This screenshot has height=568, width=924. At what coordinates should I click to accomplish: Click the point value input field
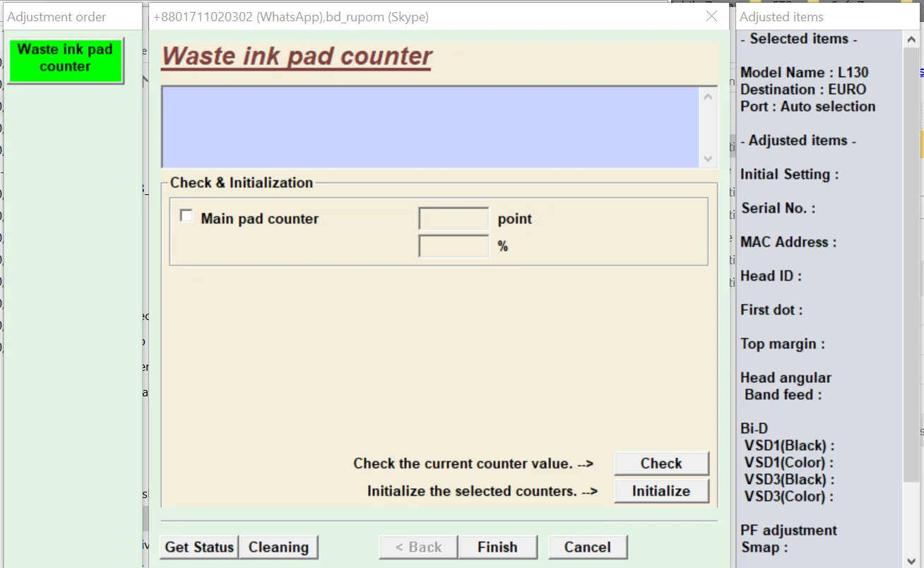454,219
